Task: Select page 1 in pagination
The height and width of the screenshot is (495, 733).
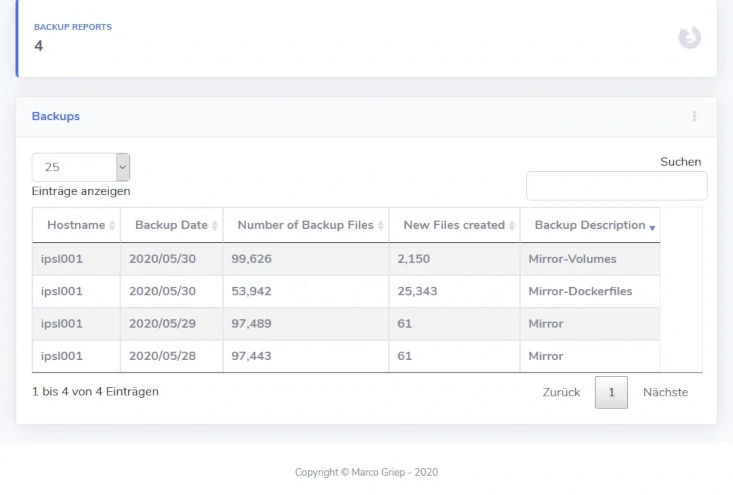Action: [611, 392]
